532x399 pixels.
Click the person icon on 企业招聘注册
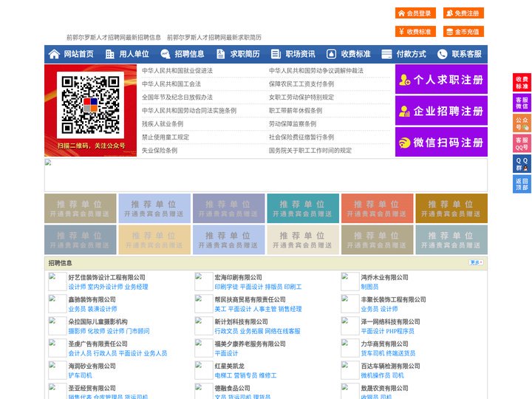pos(404,111)
